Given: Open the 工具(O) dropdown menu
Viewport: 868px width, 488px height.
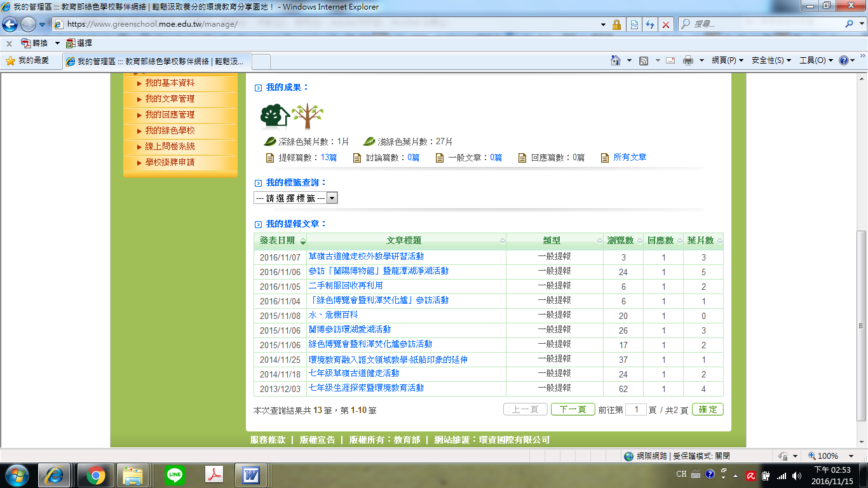Looking at the screenshot, I should [816, 60].
